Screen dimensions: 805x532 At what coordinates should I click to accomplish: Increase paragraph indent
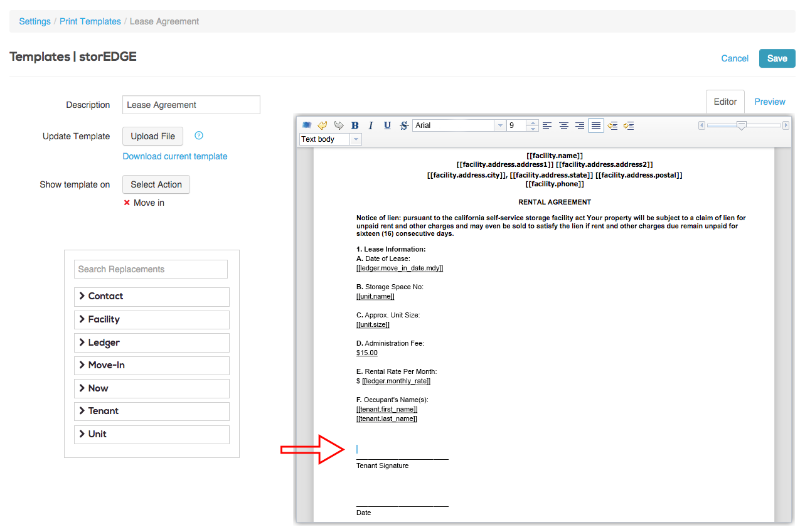click(629, 125)
